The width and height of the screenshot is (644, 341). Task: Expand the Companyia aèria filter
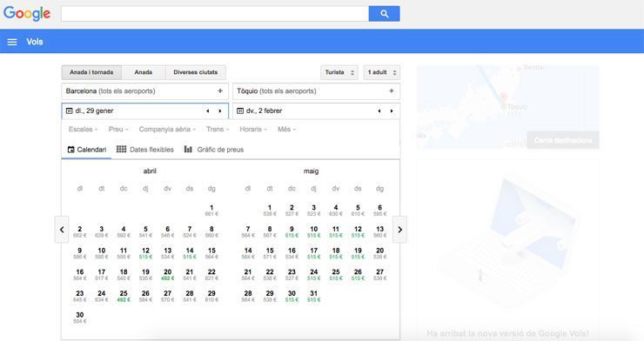167,130
